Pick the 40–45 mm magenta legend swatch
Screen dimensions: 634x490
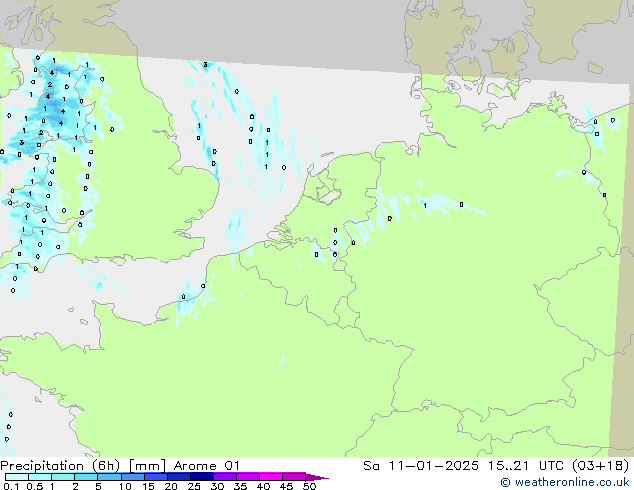[x=271, y=477]
